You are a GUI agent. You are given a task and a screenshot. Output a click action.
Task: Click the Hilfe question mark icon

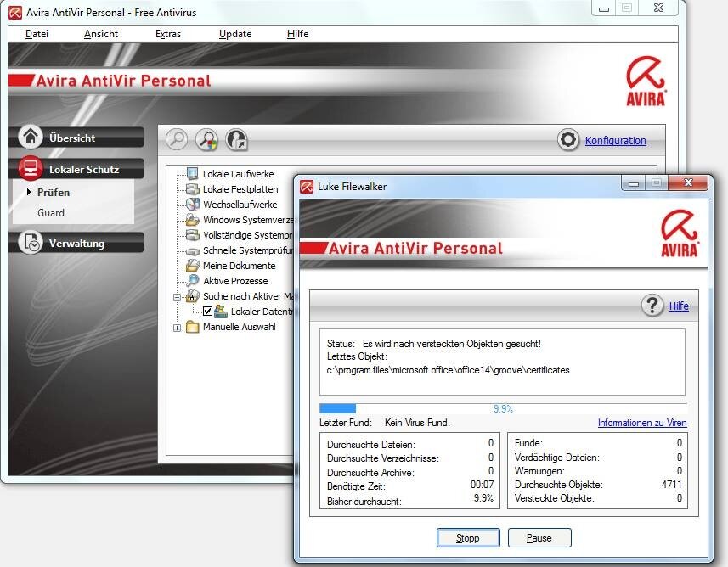click(x=652, y=306)
